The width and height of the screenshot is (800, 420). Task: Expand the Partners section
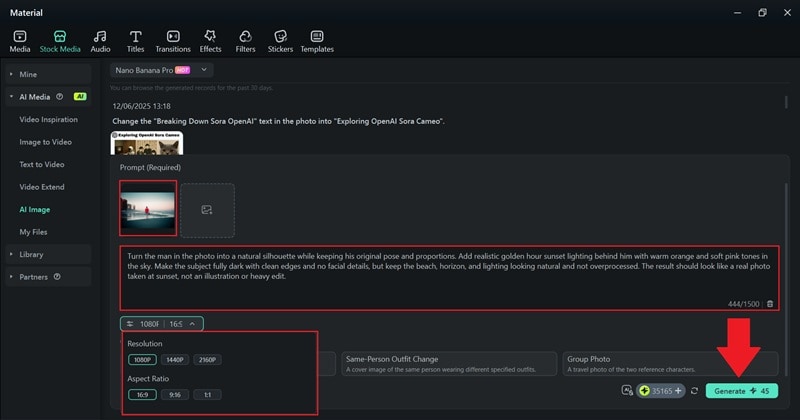[48, 277]
